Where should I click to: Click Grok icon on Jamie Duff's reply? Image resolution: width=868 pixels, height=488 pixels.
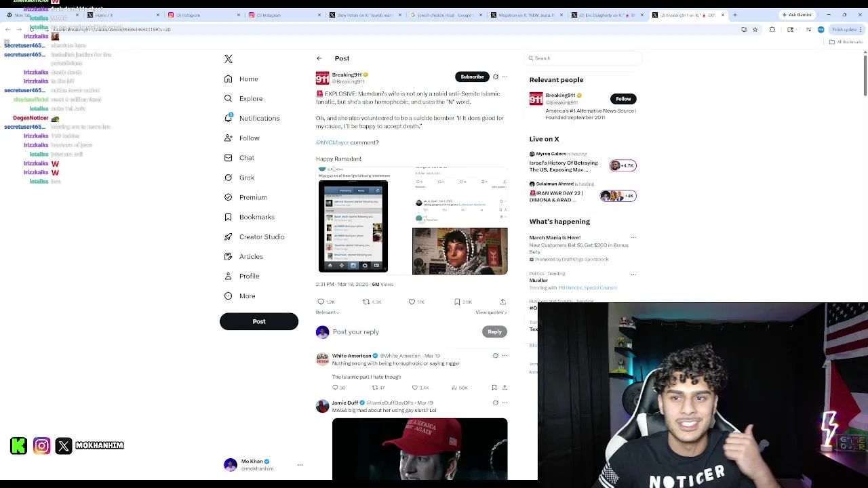(x=496, y=403)
